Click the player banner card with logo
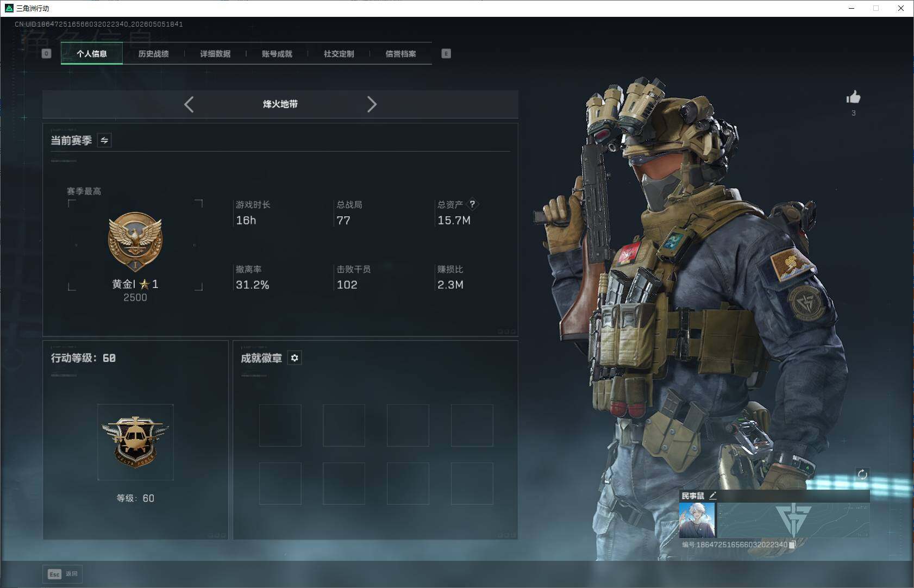 point(793,520)
